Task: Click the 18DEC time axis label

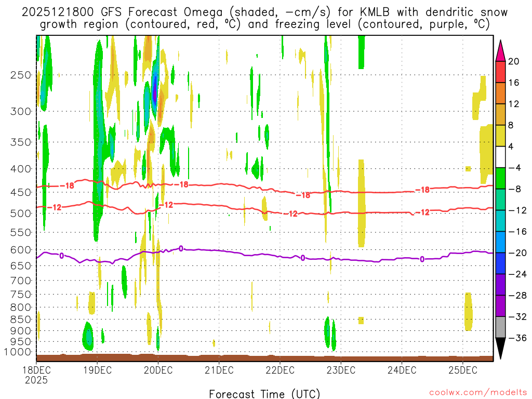Action: (36, 370)
